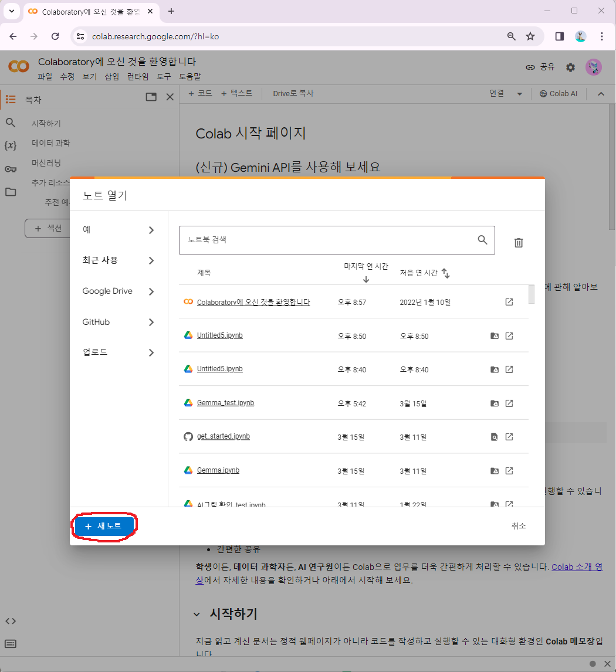Viewport: 616px width, 672px height.
Task: Open the 연결 dropdown arrow
Action: [x=520, y=94]
